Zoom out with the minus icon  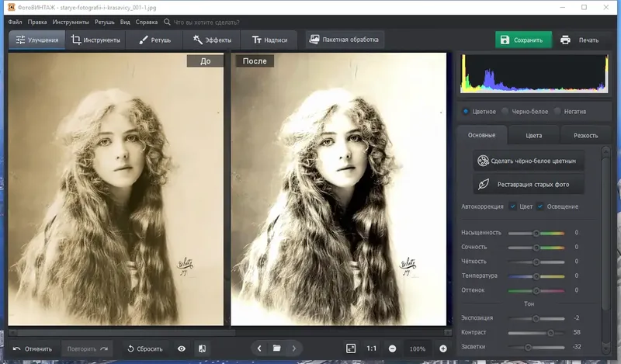393,348
